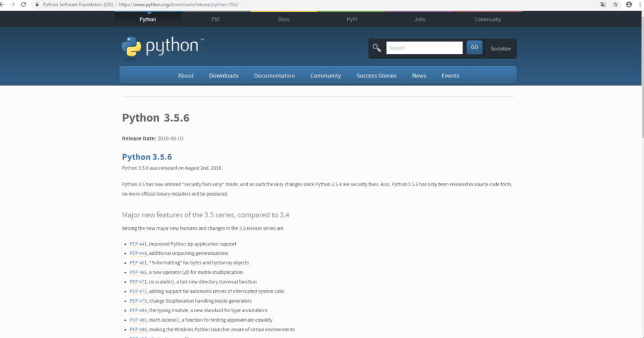Open the PEP 486 link

tap(138, 329)
